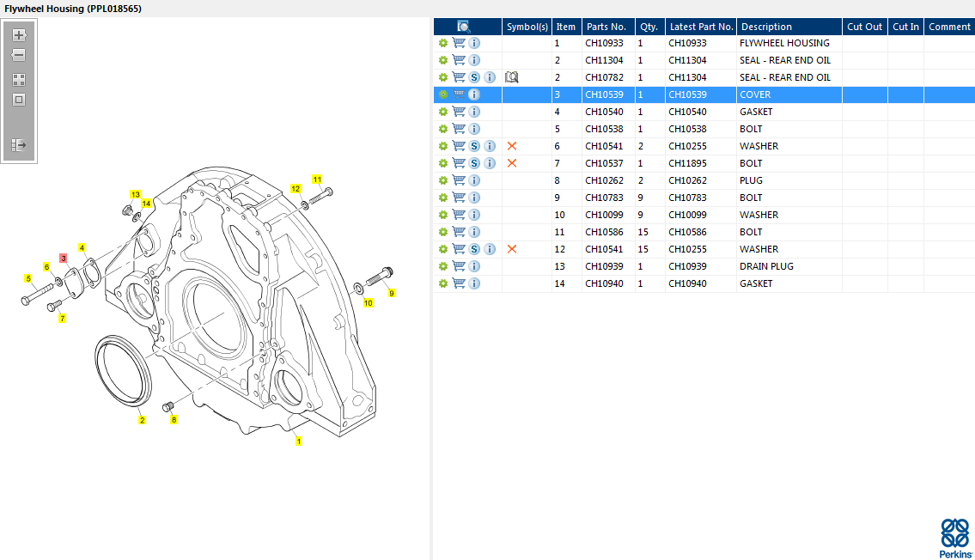
Task: Click the four-squares grid view icon
Action: (x=19, y=79)
